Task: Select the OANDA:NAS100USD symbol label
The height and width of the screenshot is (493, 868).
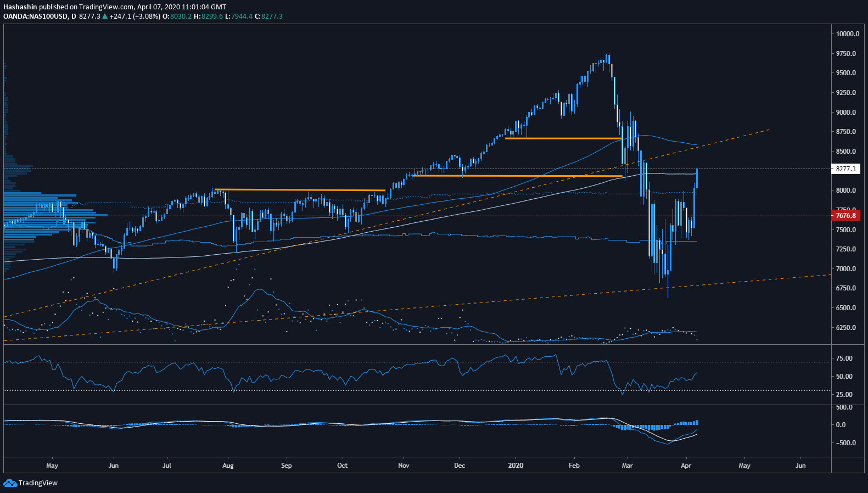Action: pyautogui.click(x=35, y=16)
